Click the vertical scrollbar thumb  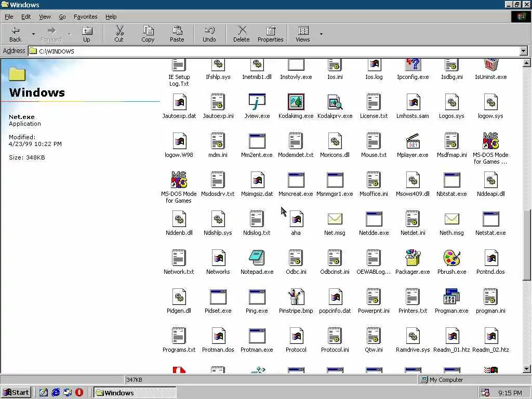click(527, 245)
